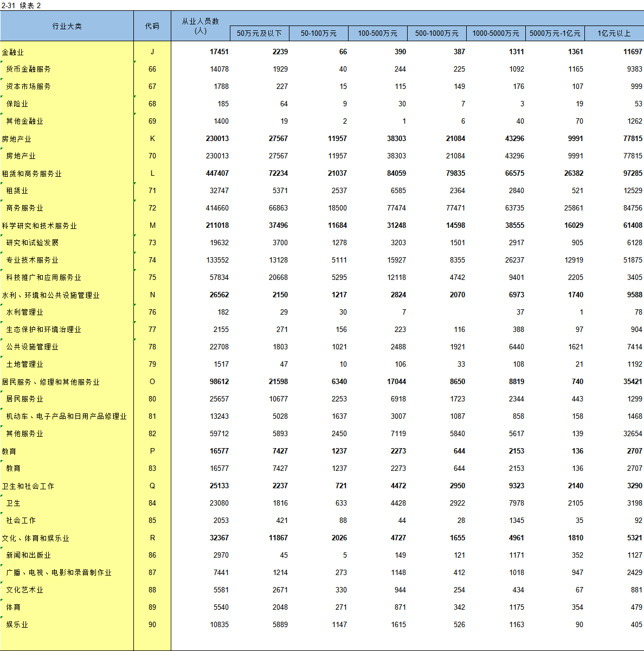The width and height of the screenshot is (644, 651).
Task: Click the 公共设施管理业 row label
Action: click(32, 347)
